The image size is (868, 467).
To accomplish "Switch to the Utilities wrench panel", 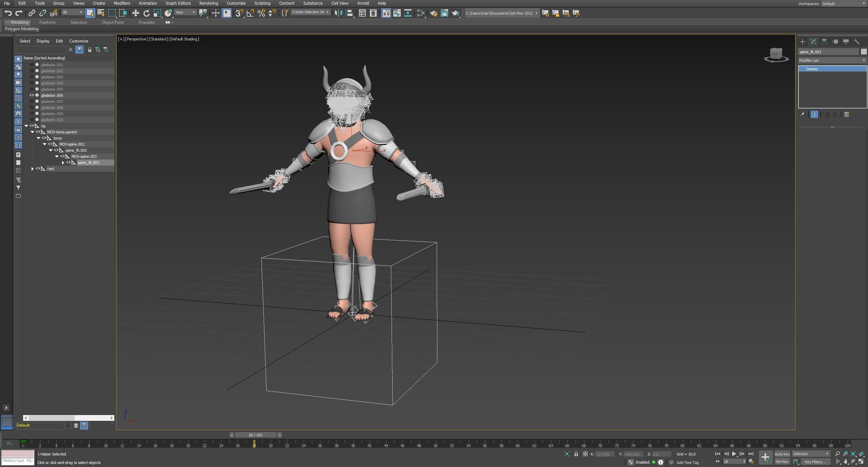I will [857, 42].
